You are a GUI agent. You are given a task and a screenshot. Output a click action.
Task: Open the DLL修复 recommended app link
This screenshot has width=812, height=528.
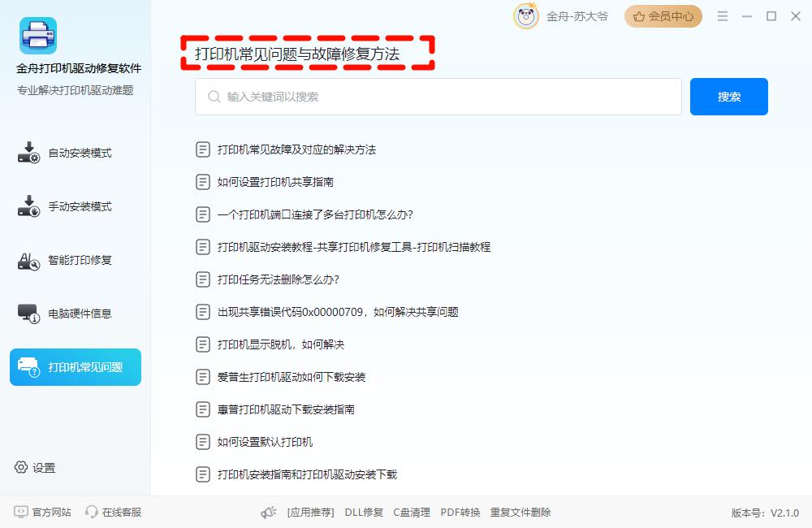tap(364, 513)
